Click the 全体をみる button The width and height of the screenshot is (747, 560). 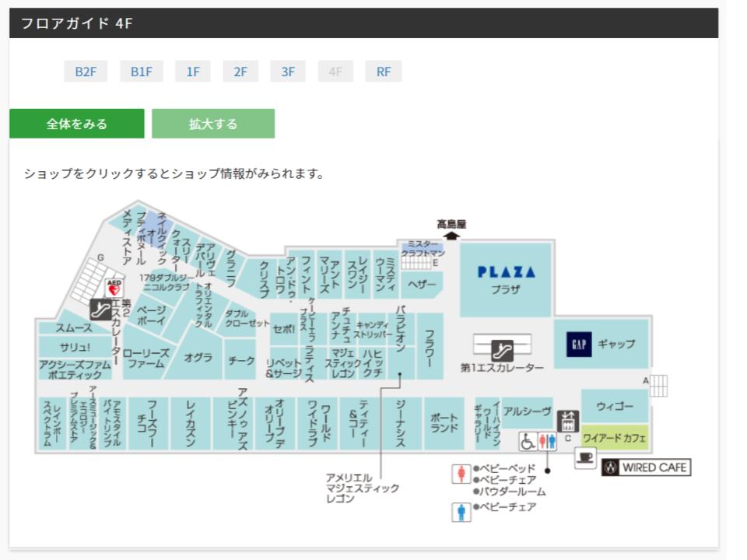(77, 124)
